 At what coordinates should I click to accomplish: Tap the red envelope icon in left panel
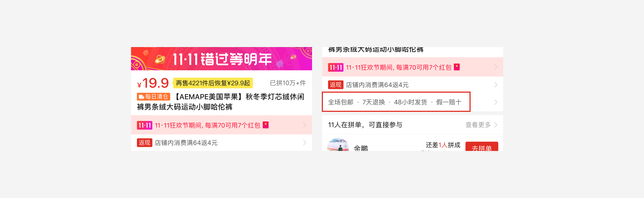266,125
